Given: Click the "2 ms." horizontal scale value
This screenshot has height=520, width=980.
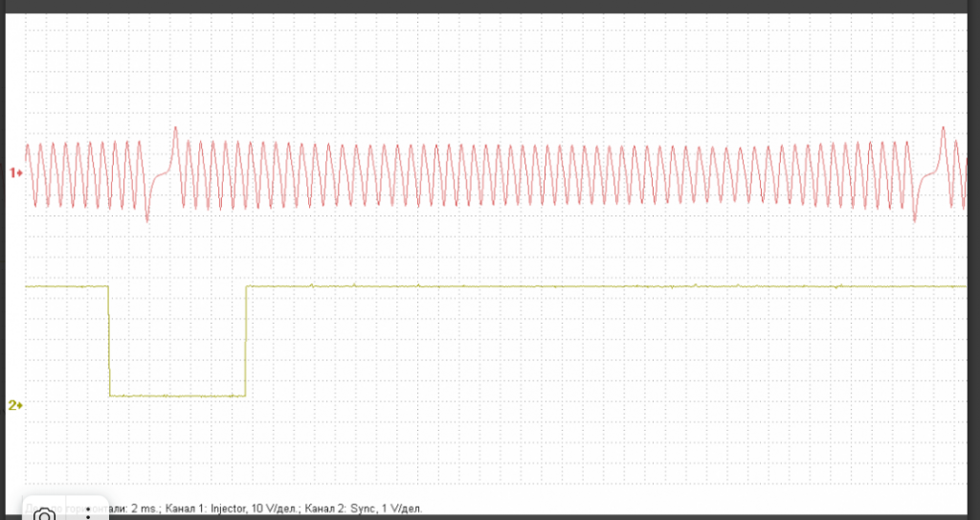Looking at the screenshot, I should [145, 509].
